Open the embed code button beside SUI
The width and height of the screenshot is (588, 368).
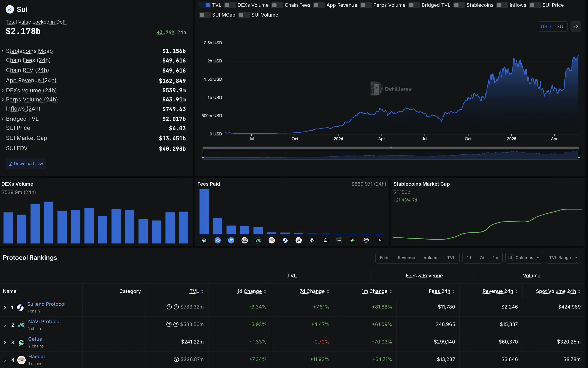click(x=576, y=27)
